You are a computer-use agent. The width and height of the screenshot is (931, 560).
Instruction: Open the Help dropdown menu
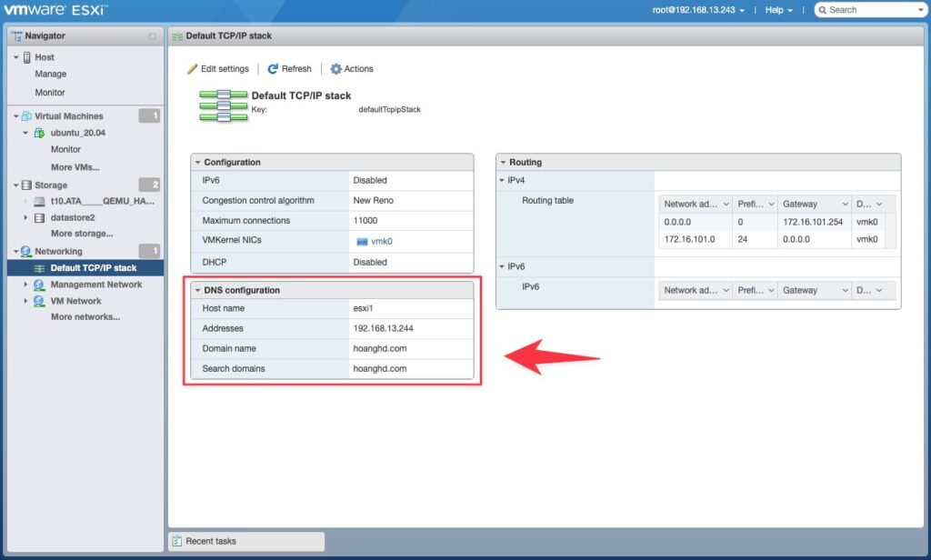(x=778, y=10)
